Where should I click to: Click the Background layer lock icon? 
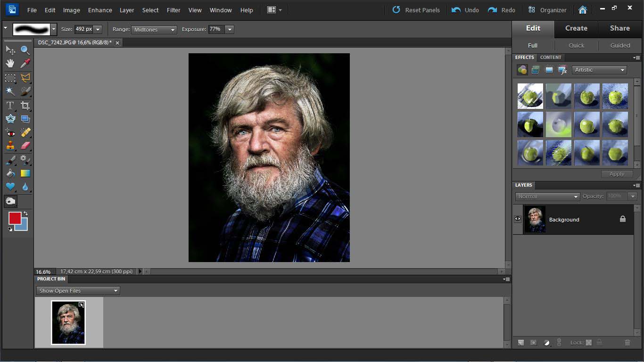point(622,219)
